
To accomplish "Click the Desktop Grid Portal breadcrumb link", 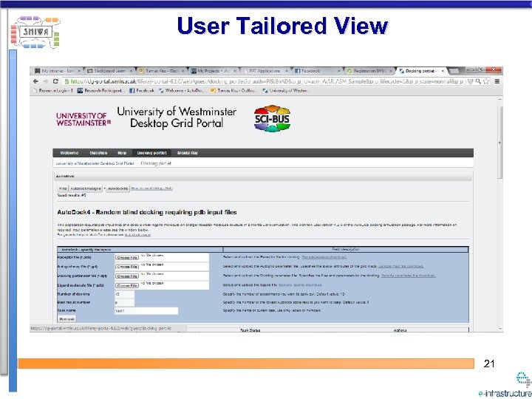I will pos(95,163).
